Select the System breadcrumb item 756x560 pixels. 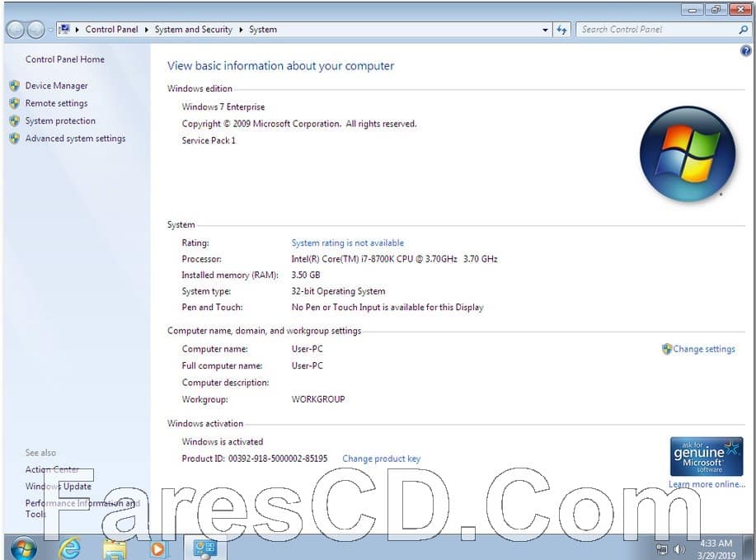[x=263, y=30]
